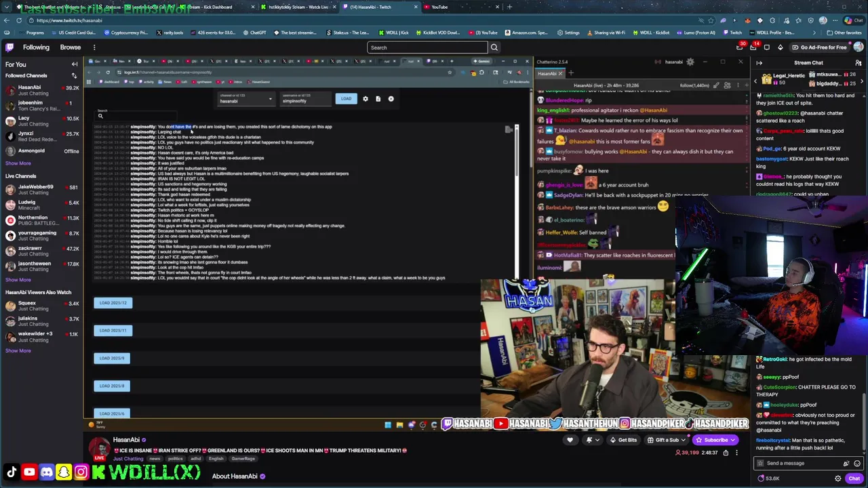Viewport: 868px width, 488px height.
Task: Expand the Subscribe button options
Action: pyautogui.click(x=734, y=440)
